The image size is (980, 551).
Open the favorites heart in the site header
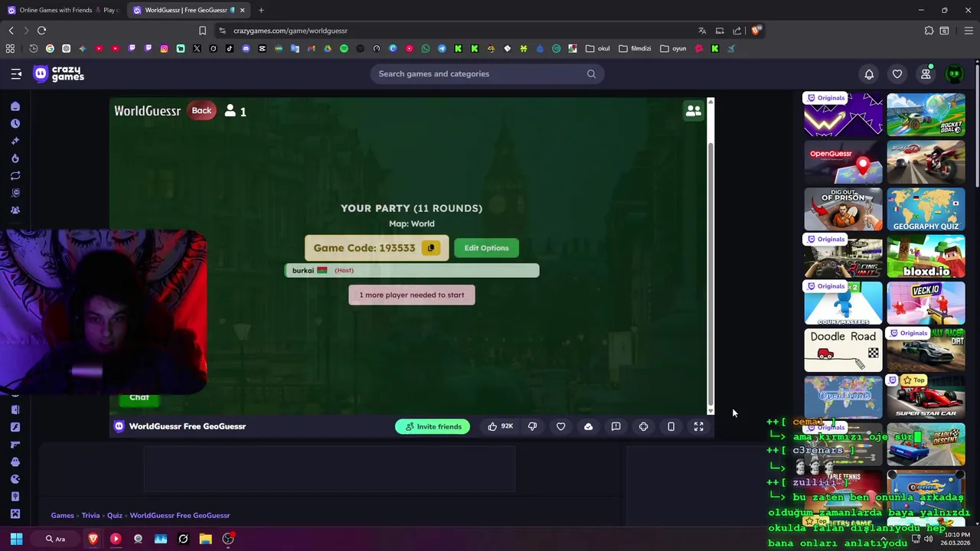(897, 74)
